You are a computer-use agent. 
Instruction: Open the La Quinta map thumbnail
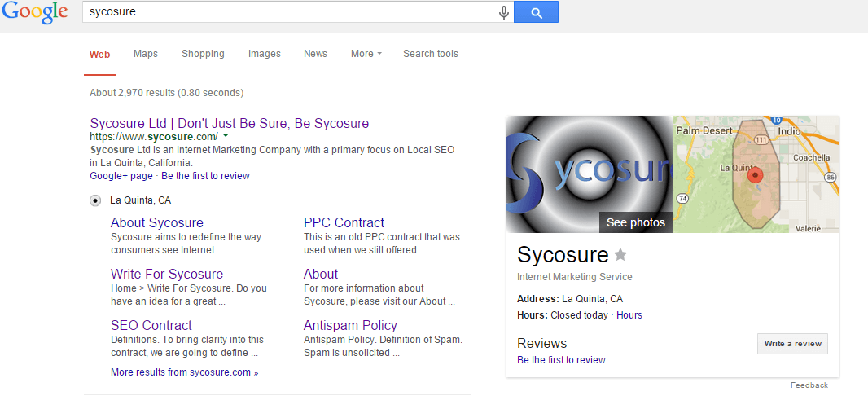click(756, 174)
